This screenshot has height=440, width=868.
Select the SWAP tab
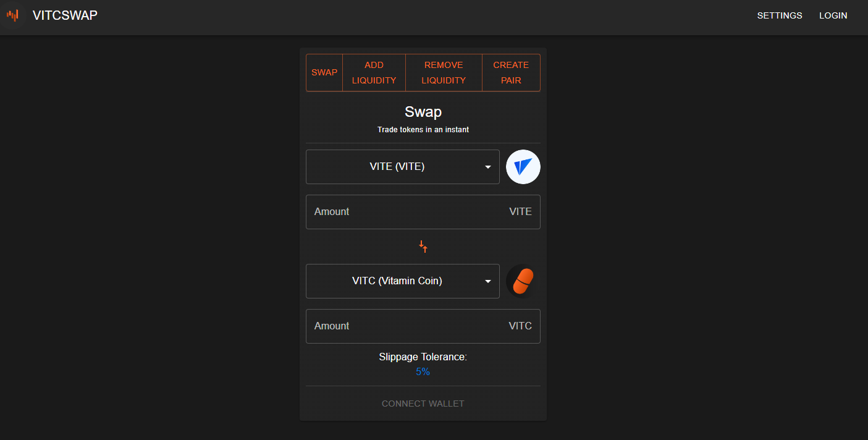[324, 72]
